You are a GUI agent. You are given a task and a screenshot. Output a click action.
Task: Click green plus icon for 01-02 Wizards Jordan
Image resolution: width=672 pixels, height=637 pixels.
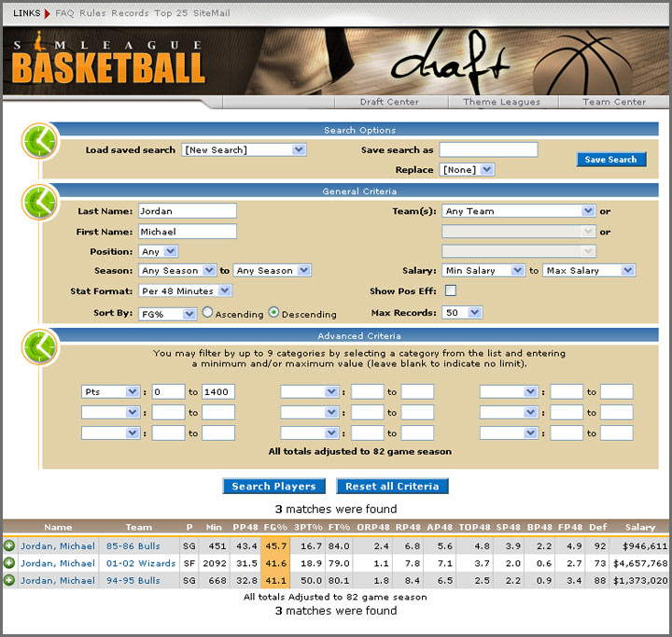coord(9,563)
